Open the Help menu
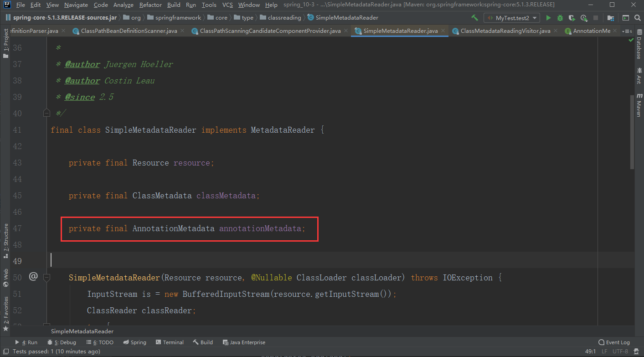644x357 pixels. [x=271, y=5]
